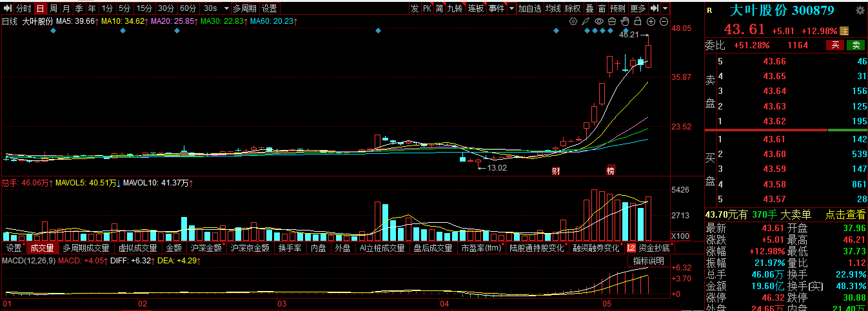The image size is (868, 311).
Task: Click the 财 financial marker on chart
Action: 555,171
